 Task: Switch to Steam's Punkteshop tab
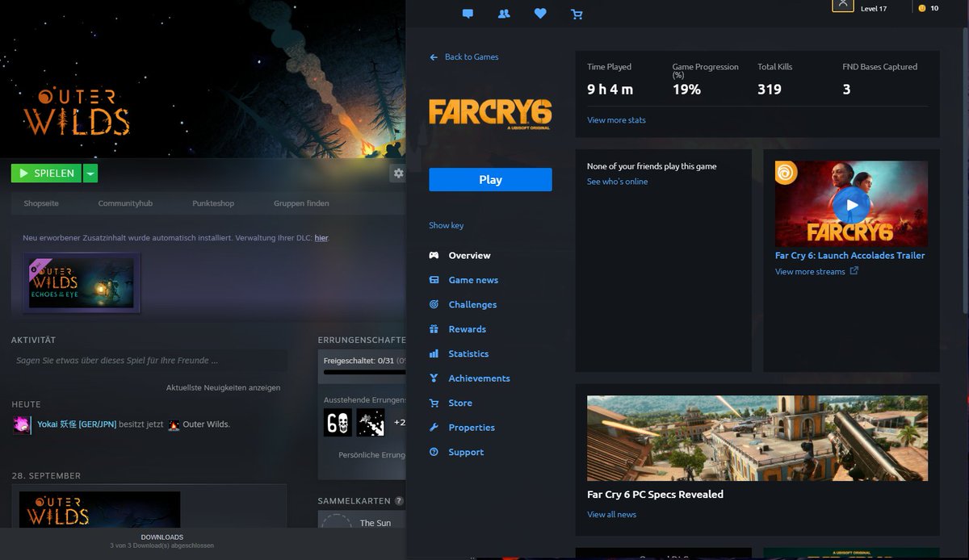pyautogui.click(x=213, y=203)
